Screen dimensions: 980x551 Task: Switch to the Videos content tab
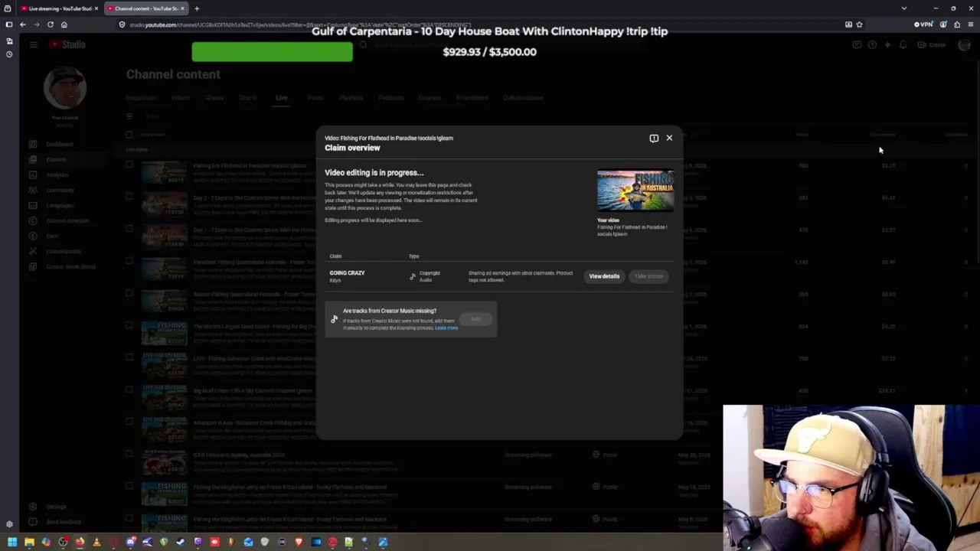(181, 98)
